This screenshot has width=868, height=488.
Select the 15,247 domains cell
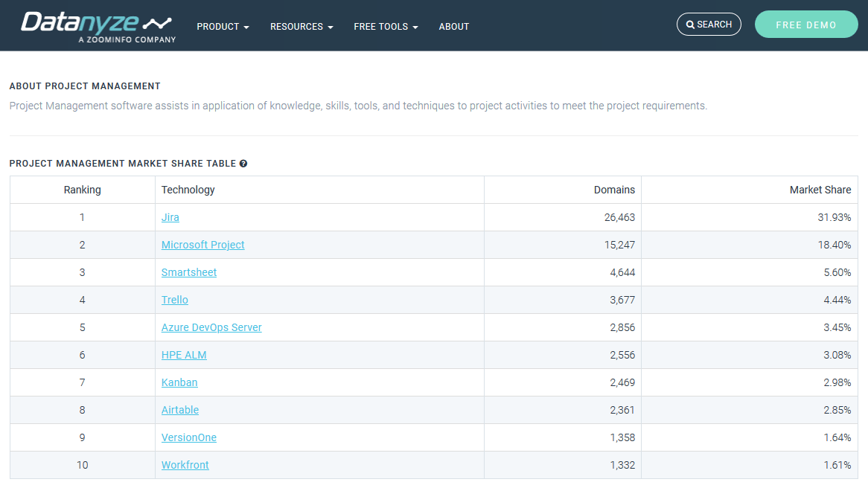pyautogui.click(x=563, y=245)
